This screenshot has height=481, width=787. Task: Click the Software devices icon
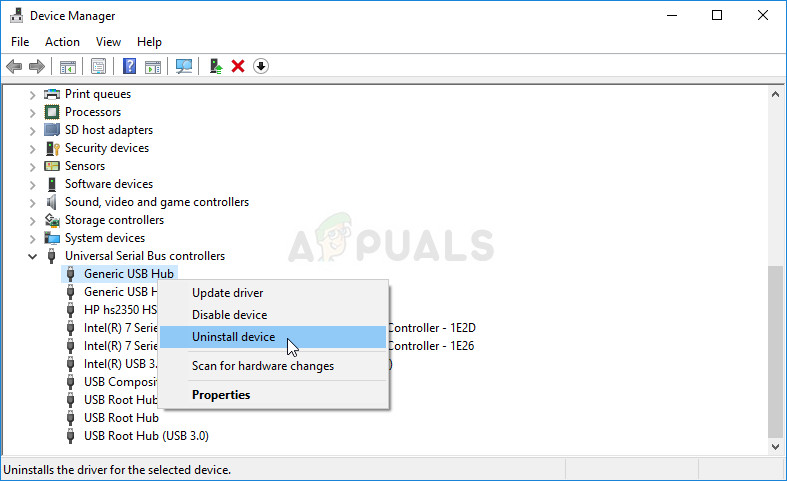pos(52,184)
